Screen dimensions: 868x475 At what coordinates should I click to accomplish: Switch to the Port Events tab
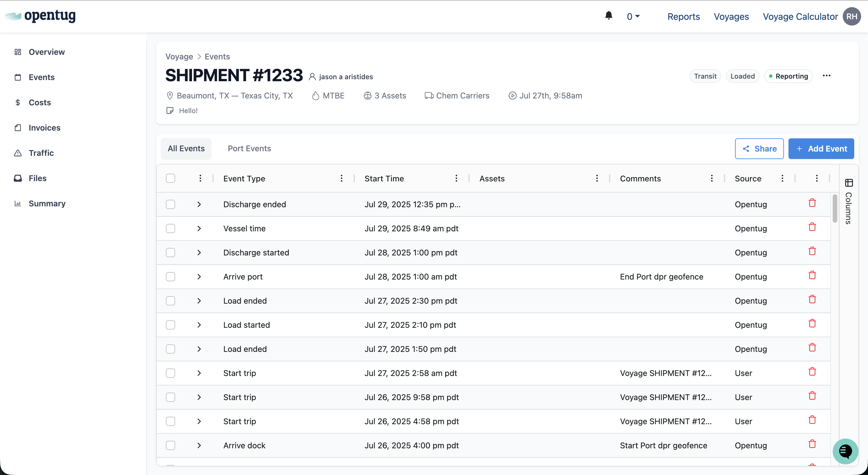[249, 149]
